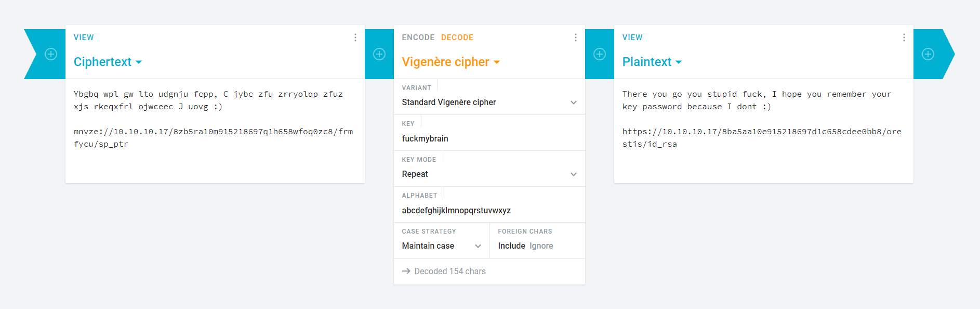Select the Decode mode option
Screen dimensions: 980x309
(457, 37)
